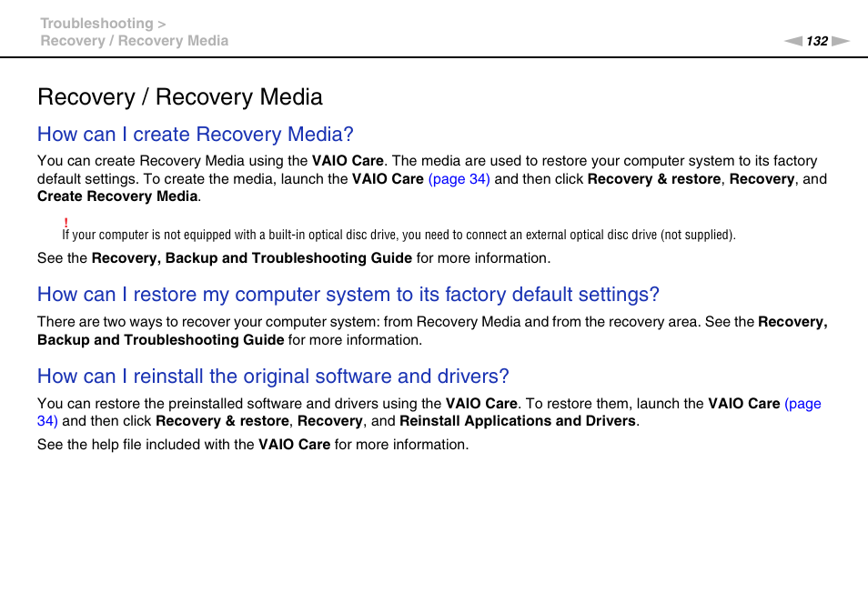
Task: Go to next page using right arrow
Action: (x=841, y=41)
